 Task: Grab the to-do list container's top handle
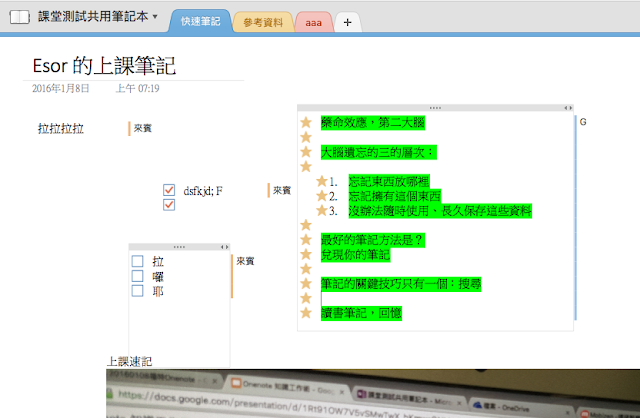point(179,247)
